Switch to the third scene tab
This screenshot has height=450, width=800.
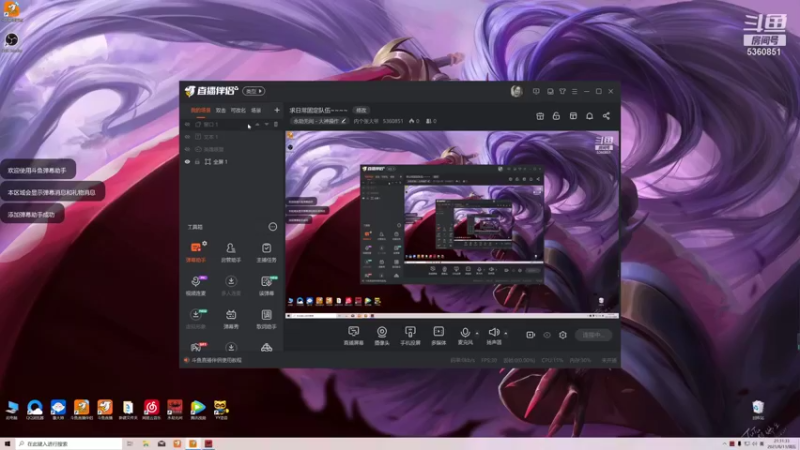tap(238, 110)
